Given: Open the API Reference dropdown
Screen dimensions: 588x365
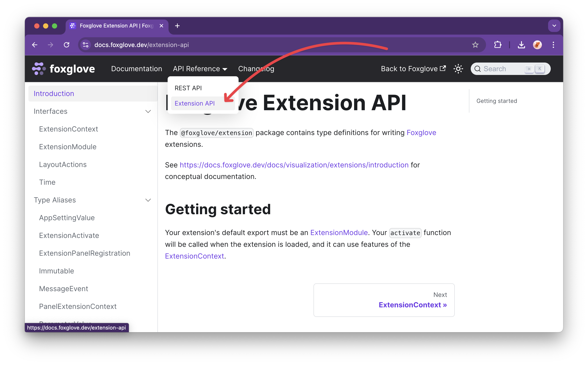Looking at the screenshot, I should pos(200,69).
